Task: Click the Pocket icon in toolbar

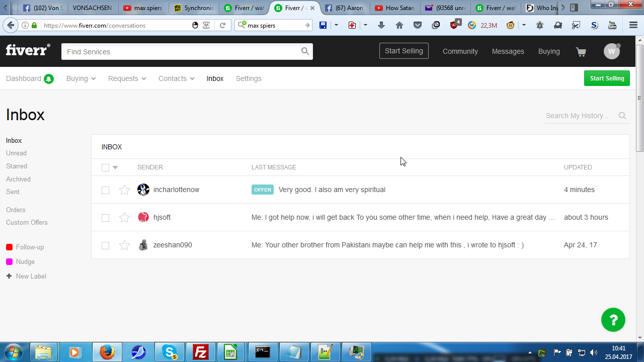Action: 418,25
